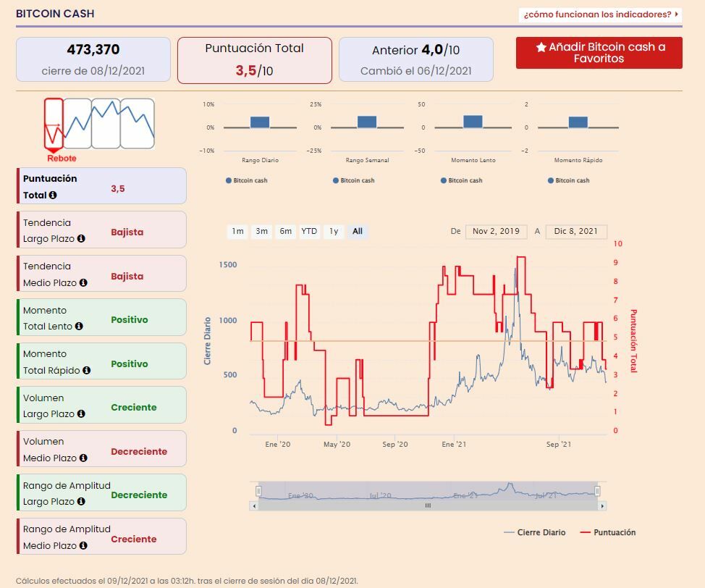Click the Bajista value for Tendencia Medio Plazo
The width and height of the screenshot is (705, 588).
(x=127, y=276)
